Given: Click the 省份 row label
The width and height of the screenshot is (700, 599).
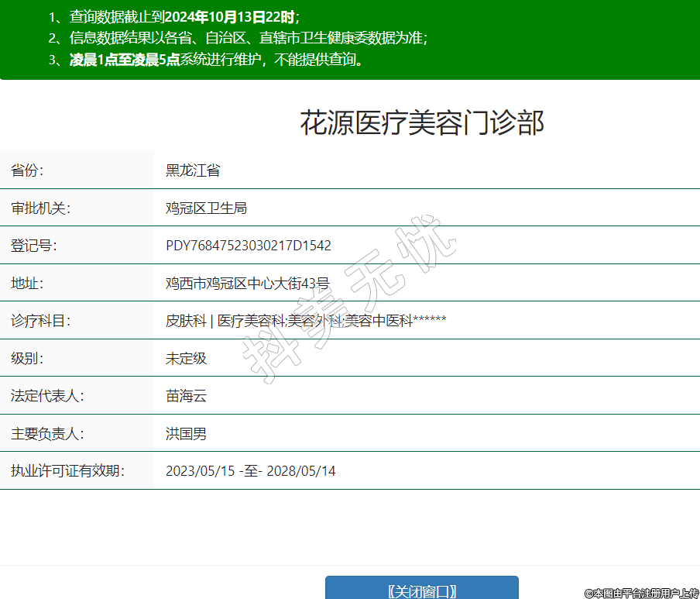Looking at the screenshot, I should [x=28, y=170].
